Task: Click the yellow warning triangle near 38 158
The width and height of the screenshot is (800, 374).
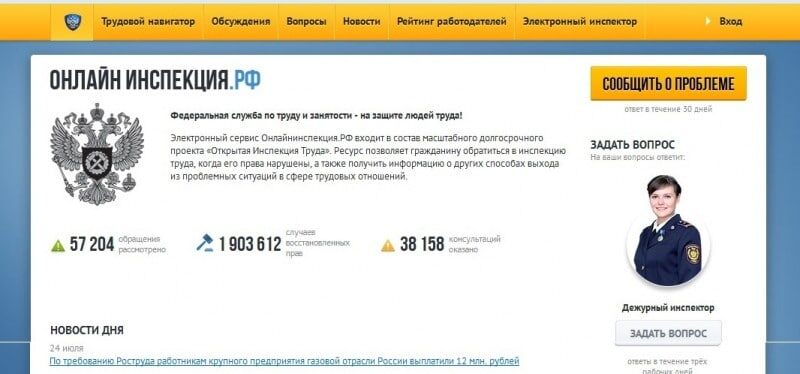Action: point(388,246)
